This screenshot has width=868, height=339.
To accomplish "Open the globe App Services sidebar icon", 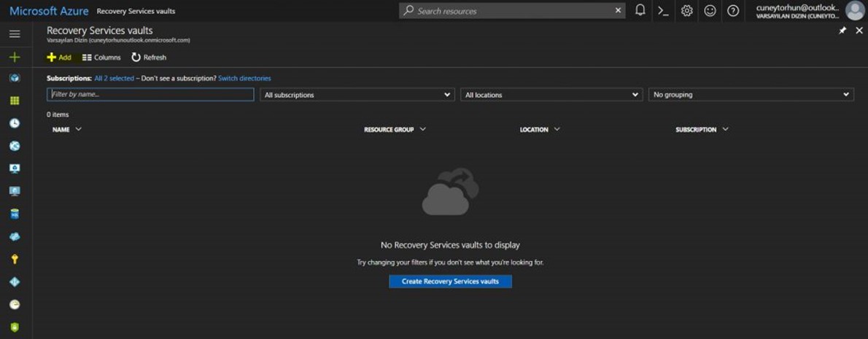I will coord(15,146).
